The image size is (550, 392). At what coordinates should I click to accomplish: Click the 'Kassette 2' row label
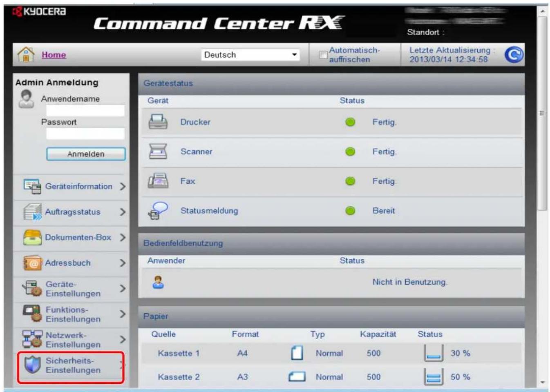click(x=179, y=377)
